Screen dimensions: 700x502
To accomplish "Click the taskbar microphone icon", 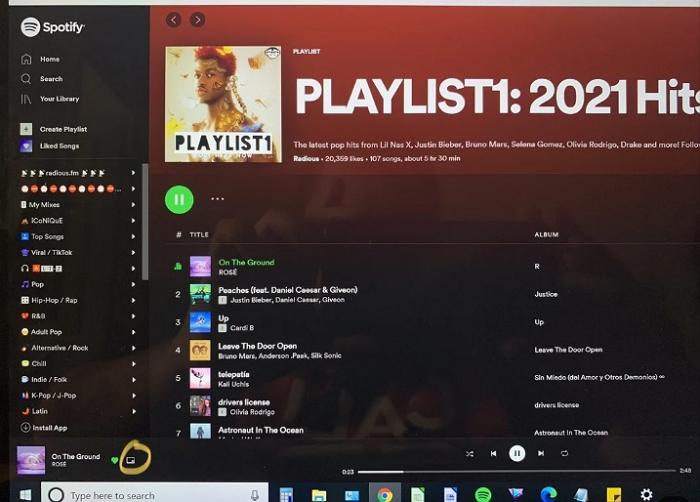I will (254, 495).
